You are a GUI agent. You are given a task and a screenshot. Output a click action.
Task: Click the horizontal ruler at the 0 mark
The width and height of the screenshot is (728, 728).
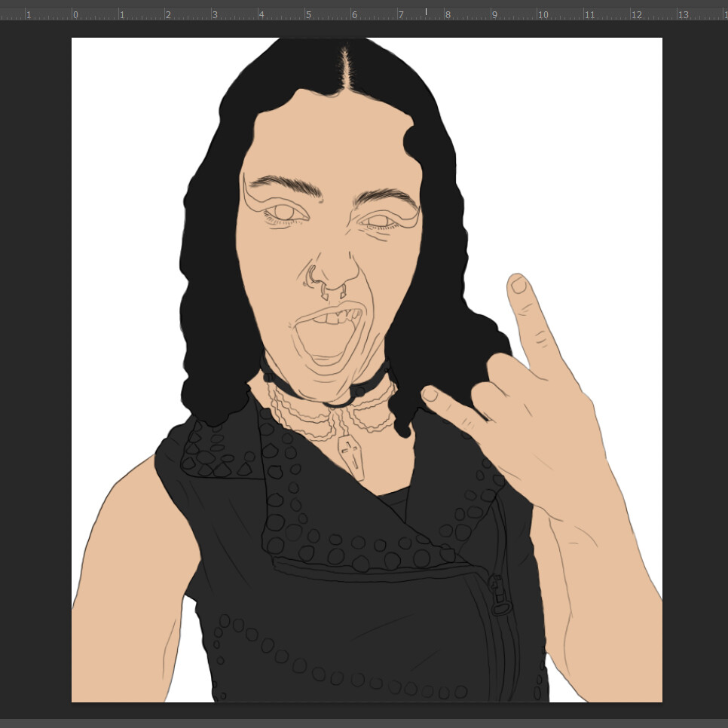75,14
